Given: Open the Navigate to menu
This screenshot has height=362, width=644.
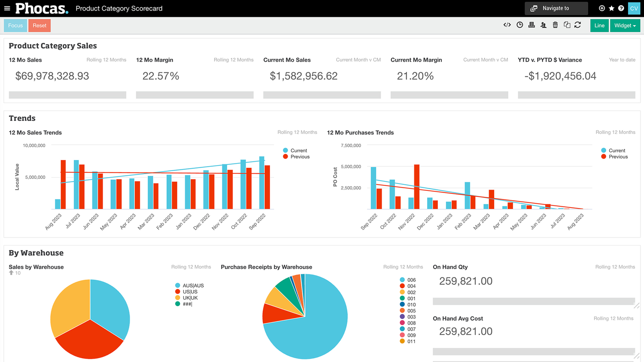Looking at the screenshot, I should tap(556, 8).
